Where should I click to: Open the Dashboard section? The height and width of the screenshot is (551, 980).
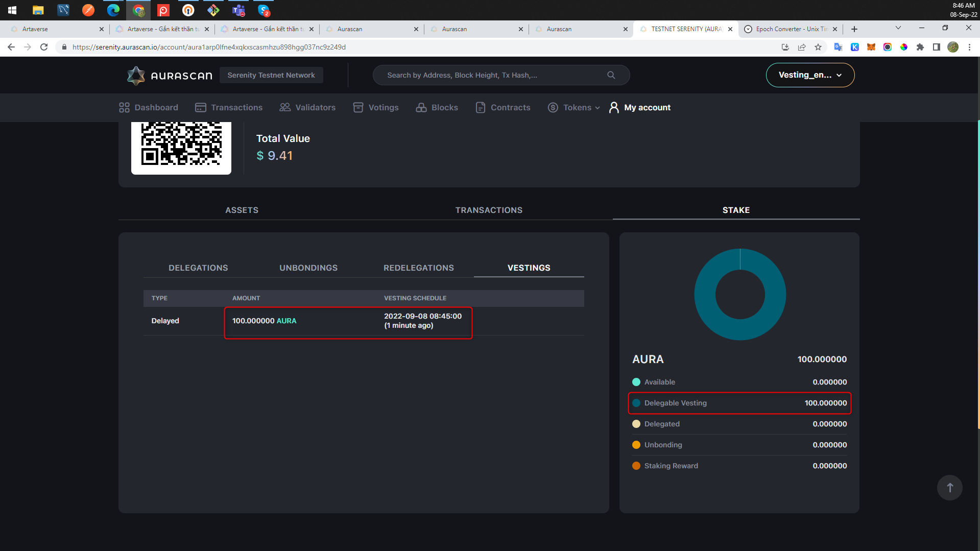click(x=124, y=107)
